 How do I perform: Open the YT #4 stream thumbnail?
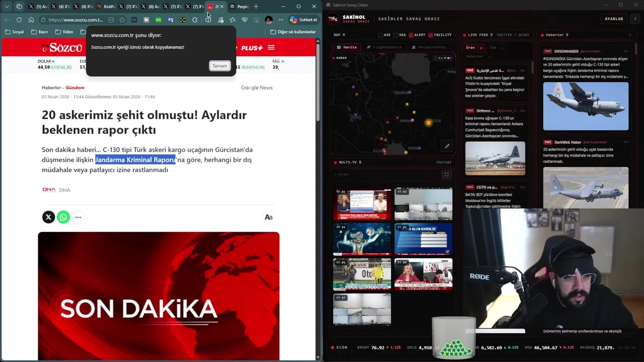[x=423, y=239]
